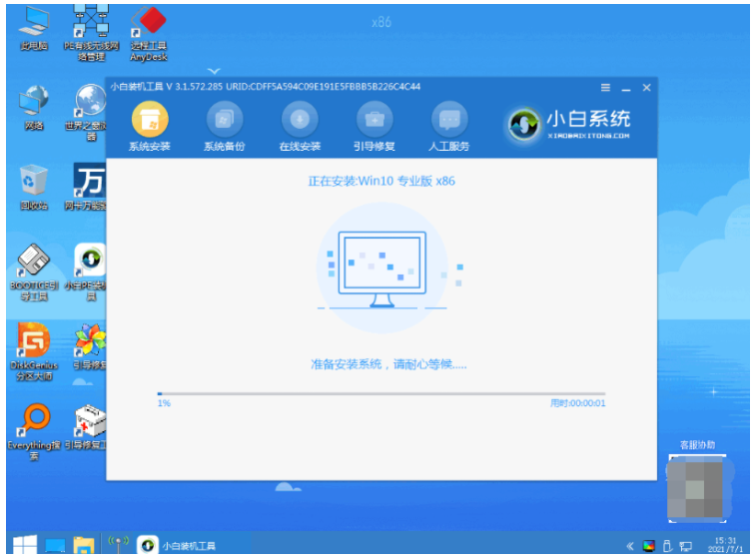
Task: Select 小白装机工具 taskbar button
Action: (179, 546)
